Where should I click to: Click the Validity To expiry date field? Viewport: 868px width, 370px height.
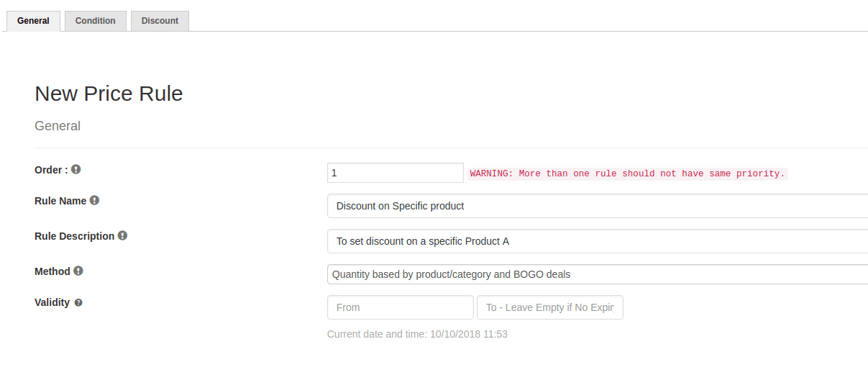pyautogui.click(x=549, y=307)
